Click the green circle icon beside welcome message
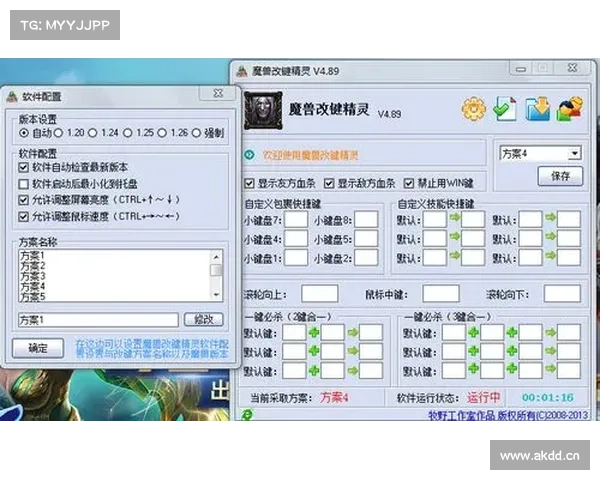600x480 pixels. [x=249, y=155]
